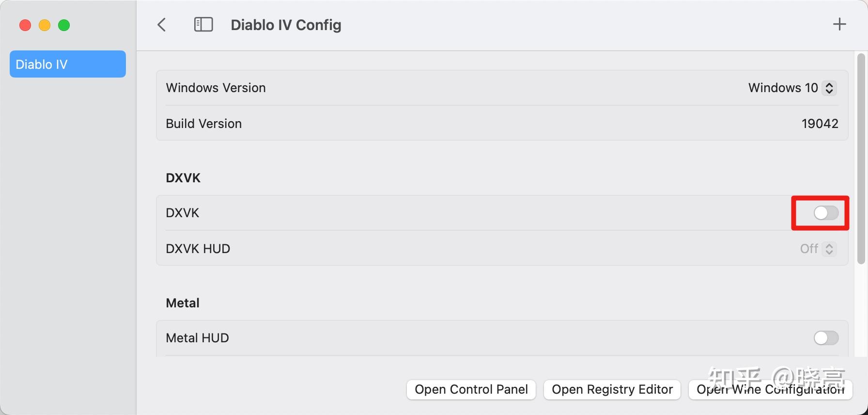Click the Diablo IV Config title
Viewport: 868px width, 415px height.
pos(286,25)
